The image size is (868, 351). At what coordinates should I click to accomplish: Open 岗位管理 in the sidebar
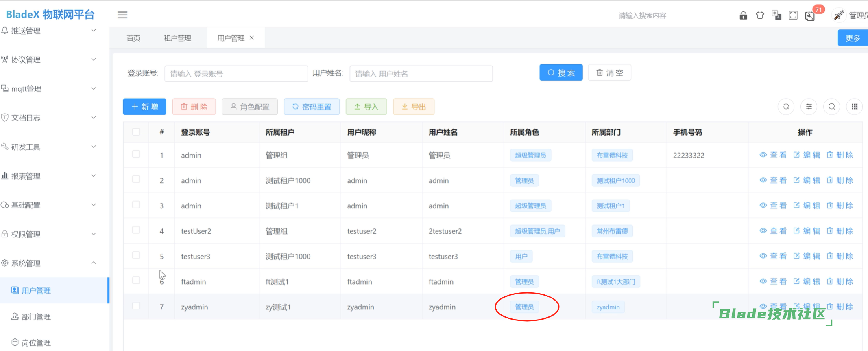(x=55, y=342)
